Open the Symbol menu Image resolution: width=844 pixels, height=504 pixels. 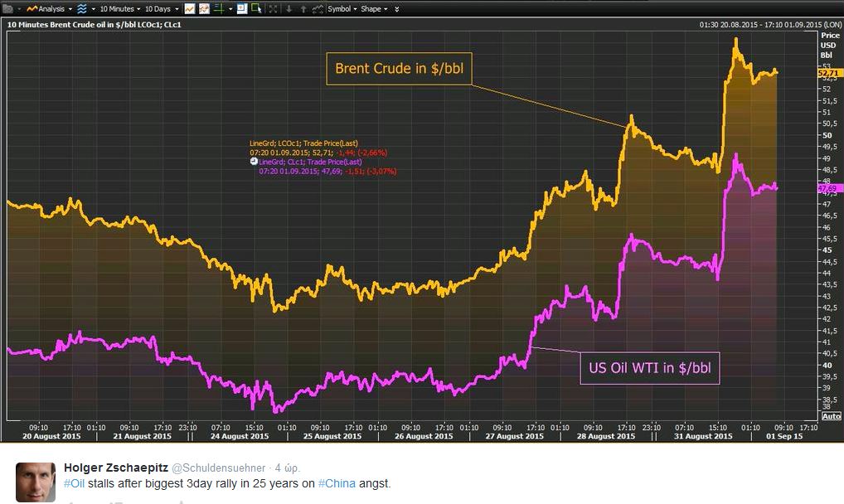click(x=342, y=8)
